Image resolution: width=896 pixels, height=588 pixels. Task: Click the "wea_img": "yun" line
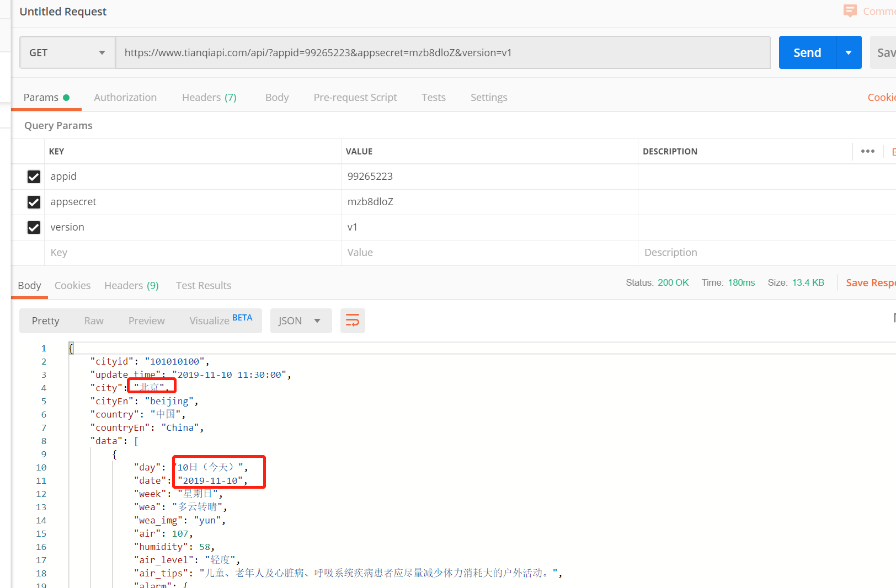point(180,520)
